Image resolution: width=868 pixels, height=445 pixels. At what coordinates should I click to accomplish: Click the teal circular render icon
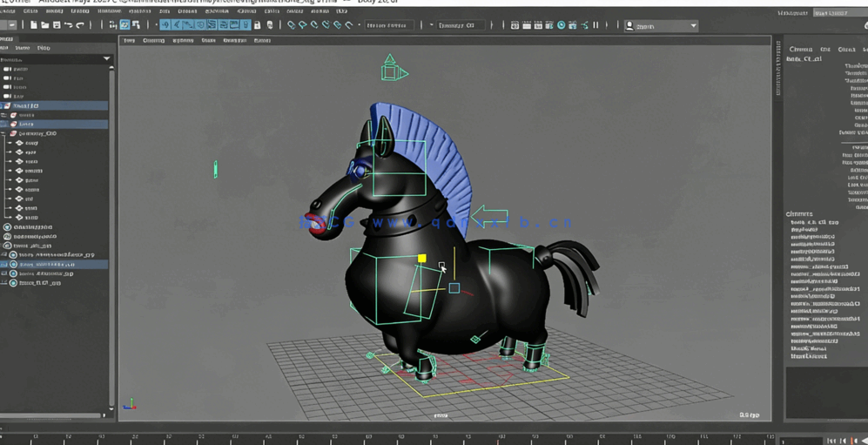tap(561, 25)
